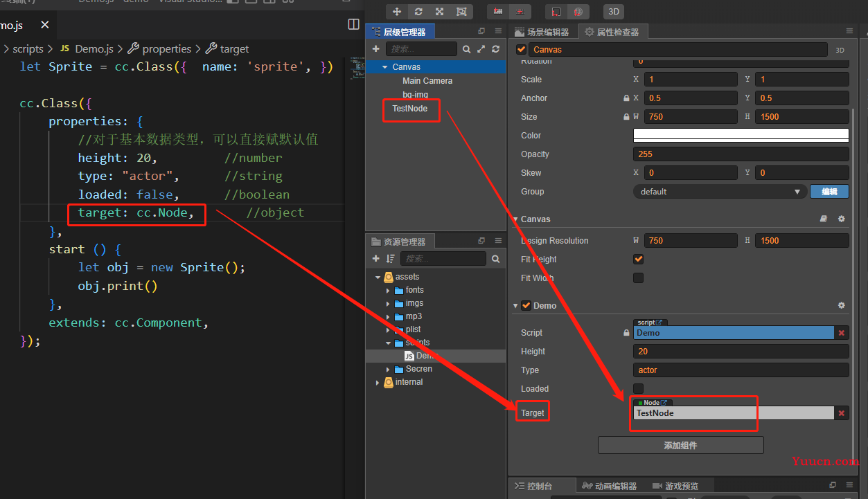Open the Canvas component gear settings

(x=842, y=219)
